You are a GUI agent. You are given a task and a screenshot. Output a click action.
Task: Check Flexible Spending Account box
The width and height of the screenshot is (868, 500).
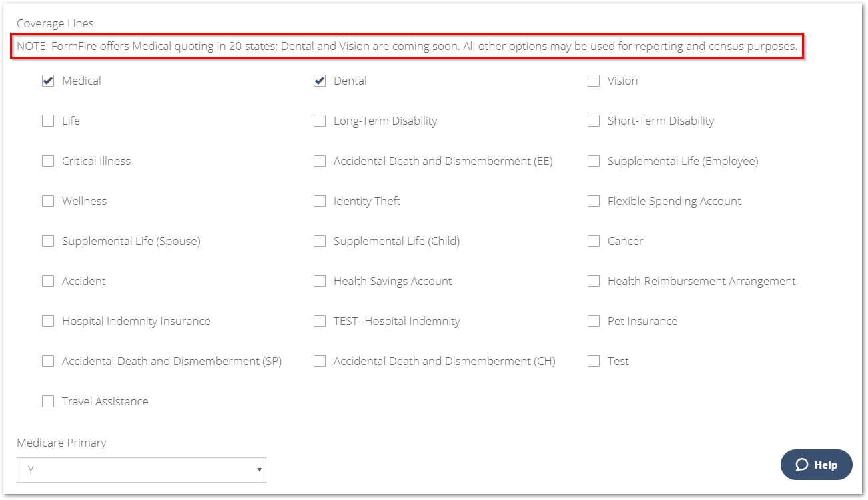[x=594, y=201]
